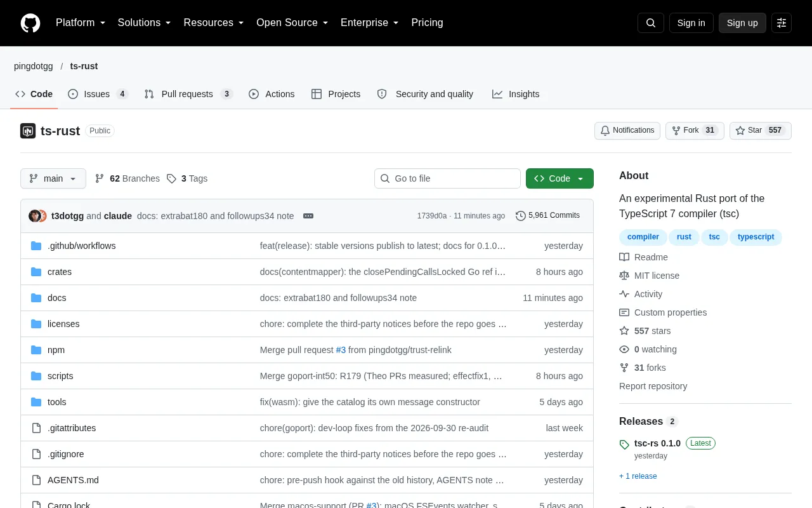The height and width of the screenshot is (508, 812).
Task: Star the ts-rust repository
Action: pos(760,131)
